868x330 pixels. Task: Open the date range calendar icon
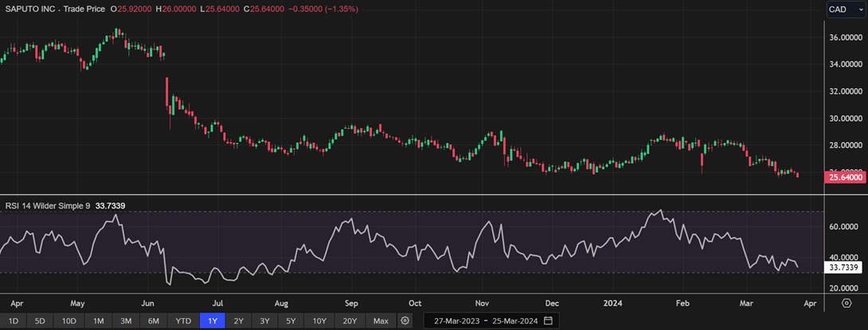[548, 320]
